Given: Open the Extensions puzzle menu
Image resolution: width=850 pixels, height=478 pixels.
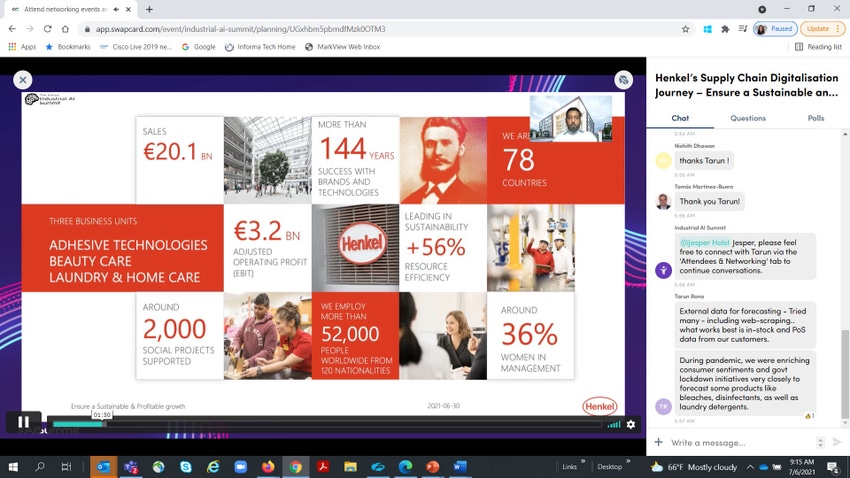Looking at the screenshot, I should tap(725, 29).
